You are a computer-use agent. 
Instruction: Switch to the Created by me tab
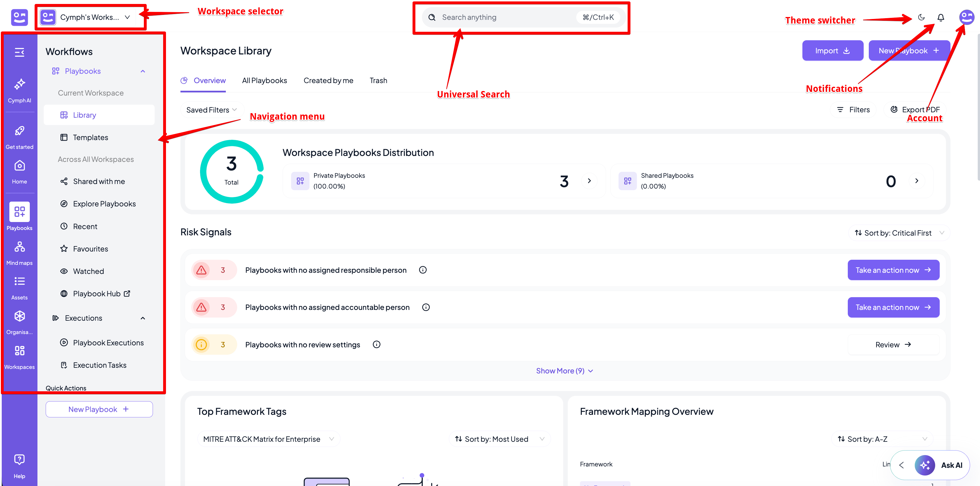pyautogui.click(x=328, y=81)
